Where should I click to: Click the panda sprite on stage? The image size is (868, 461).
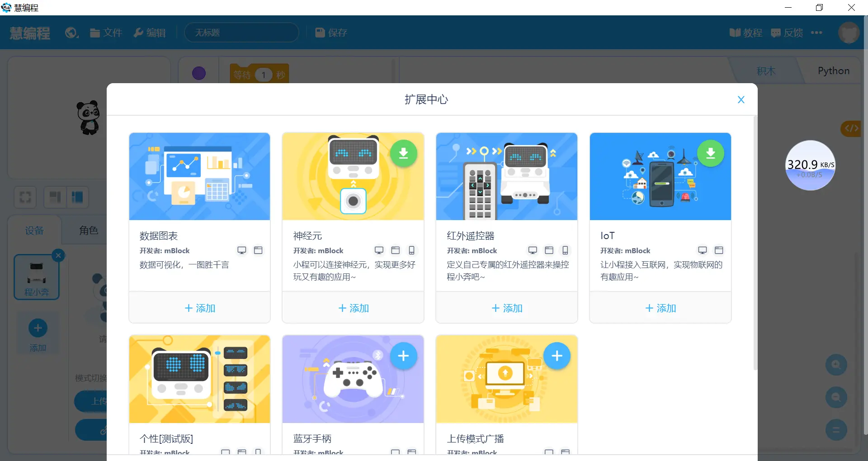[x=89, y=118]
